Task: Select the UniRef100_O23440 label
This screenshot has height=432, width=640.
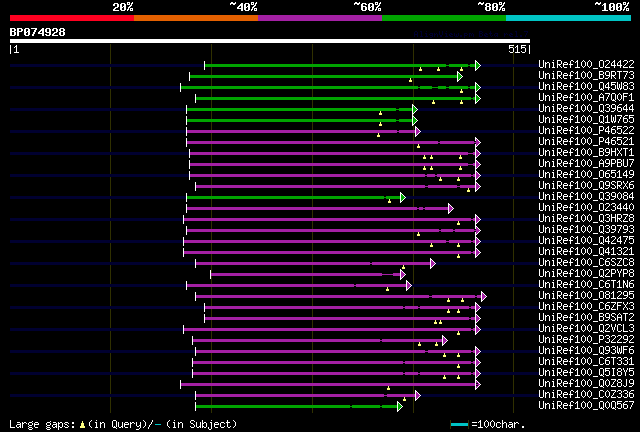Action: [x=586, y=208]
